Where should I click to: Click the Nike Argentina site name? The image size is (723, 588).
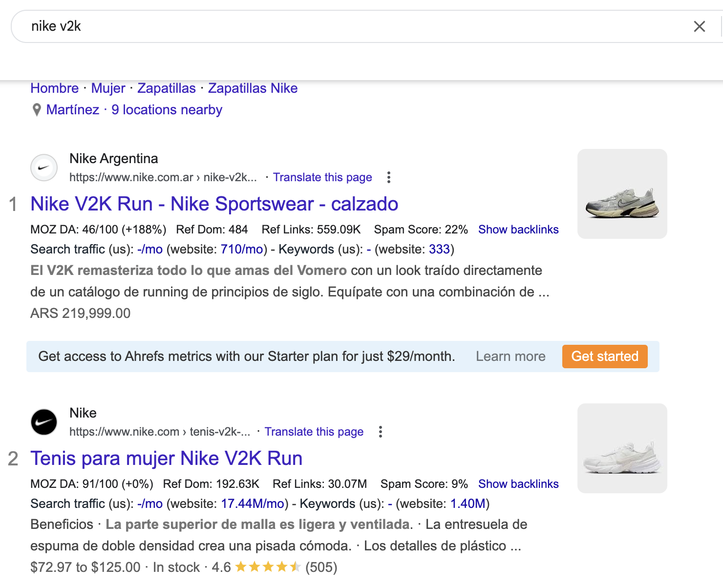[x=113, y=159]
